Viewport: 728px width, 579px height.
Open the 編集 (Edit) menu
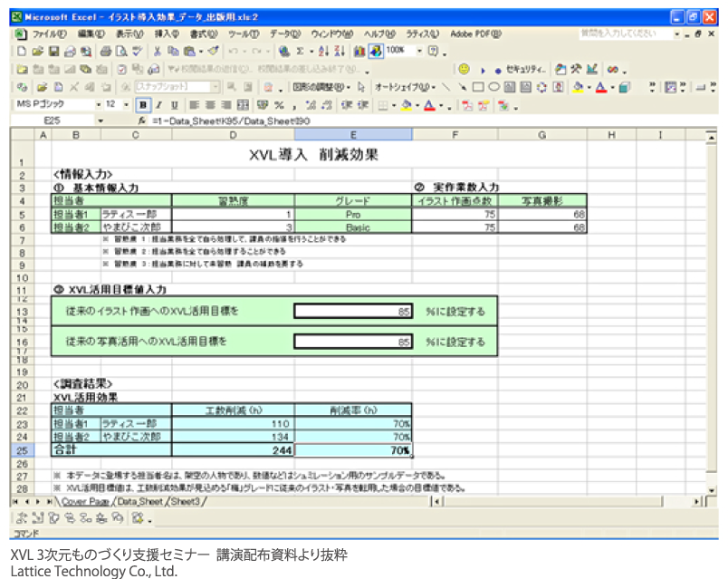(x=91, y=34)
